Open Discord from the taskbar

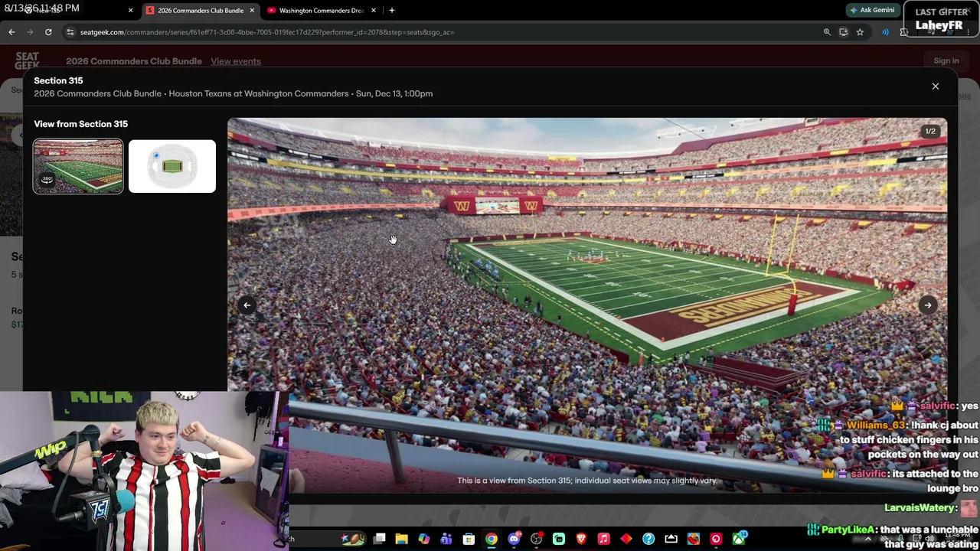tap(514, 539)
